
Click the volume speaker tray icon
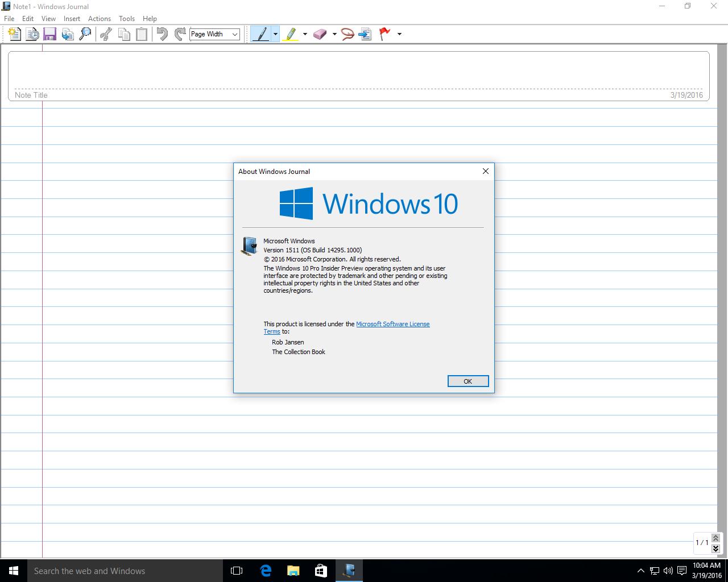click(x=668, y=571)
